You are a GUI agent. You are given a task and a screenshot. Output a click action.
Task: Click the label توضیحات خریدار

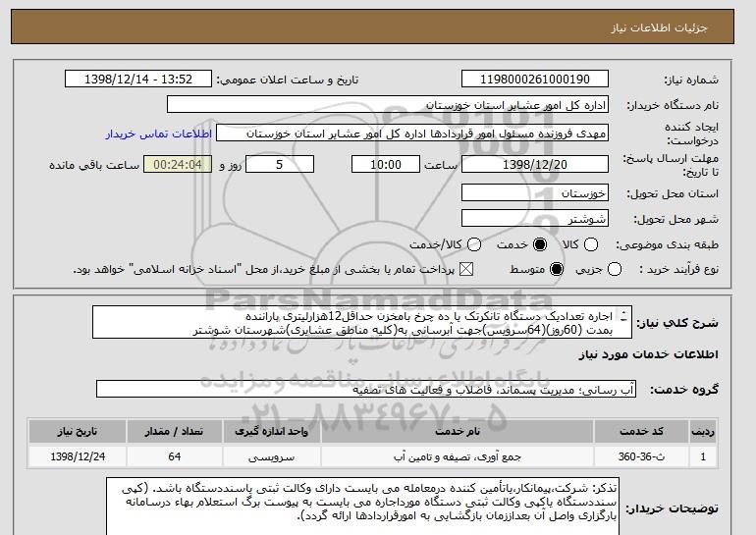click(672, 508)
